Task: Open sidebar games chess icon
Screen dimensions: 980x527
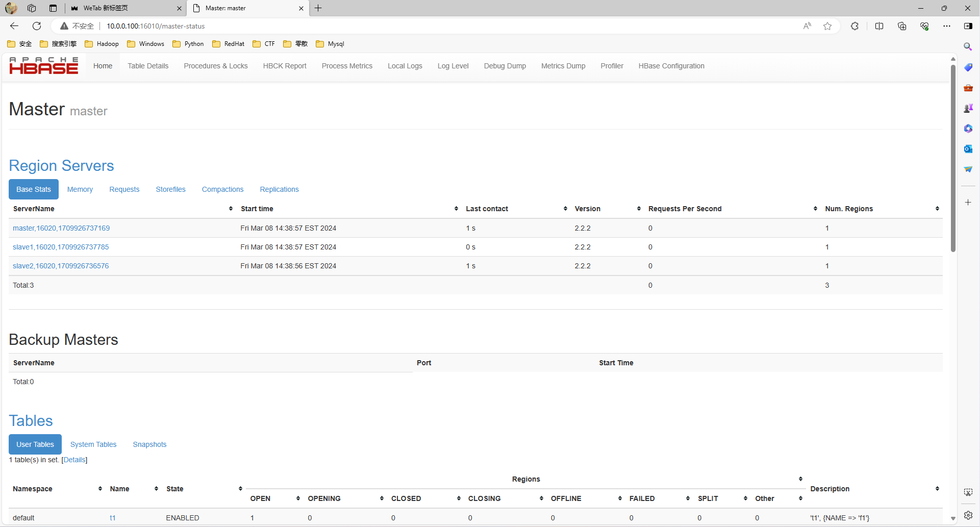Action: pyautogui.click(x=968, y=108)
